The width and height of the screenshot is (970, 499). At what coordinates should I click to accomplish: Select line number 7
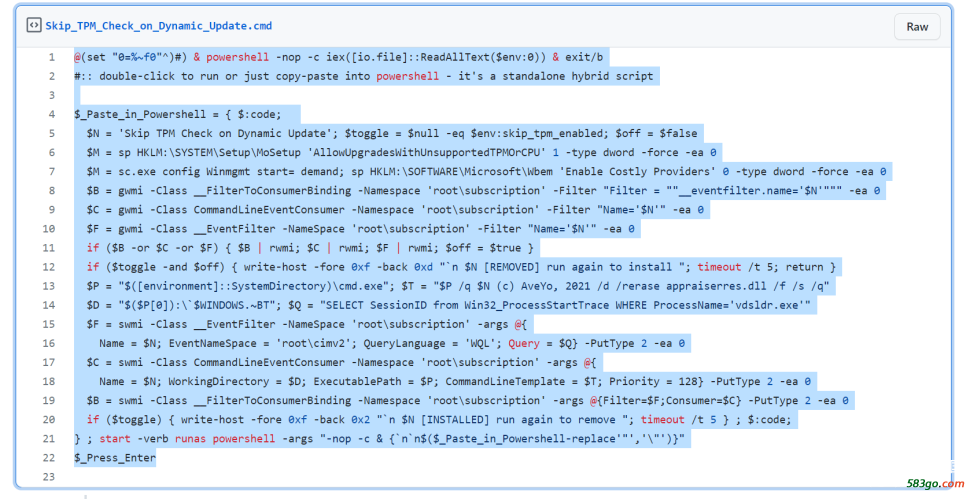tap(52, 171)
